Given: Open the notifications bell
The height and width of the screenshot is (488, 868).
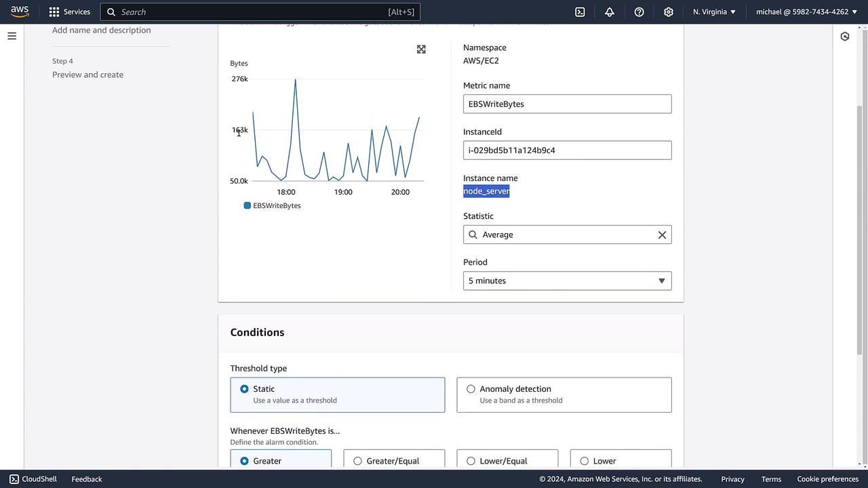Looking at the screenshot, I should (610, 12).
